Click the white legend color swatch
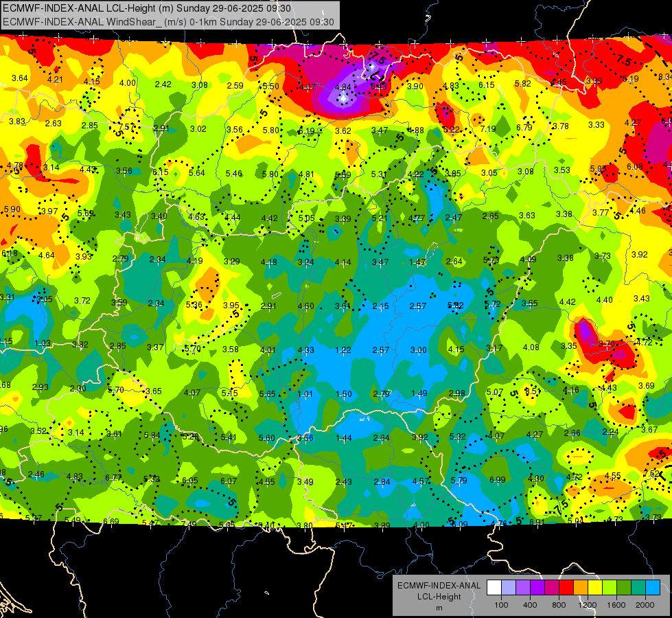 pos(494,588)
